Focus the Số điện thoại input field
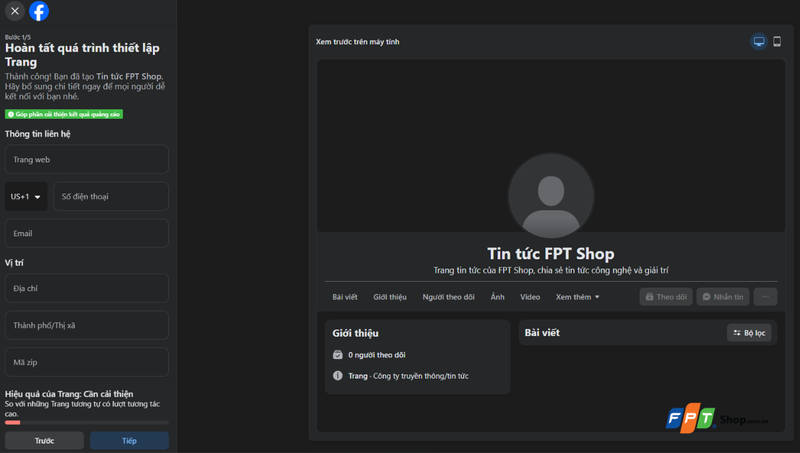 coord(111,196)
